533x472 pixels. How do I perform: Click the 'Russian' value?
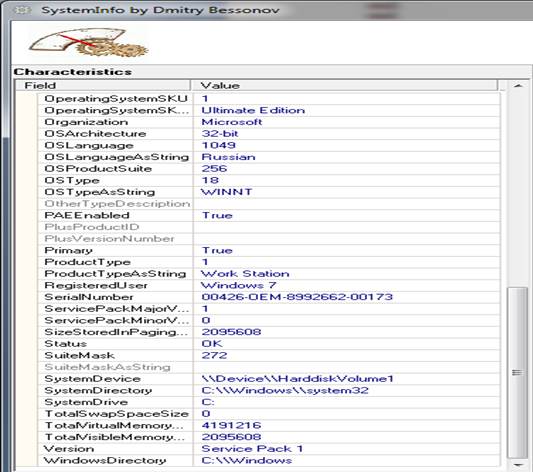[x=228, y=157]
